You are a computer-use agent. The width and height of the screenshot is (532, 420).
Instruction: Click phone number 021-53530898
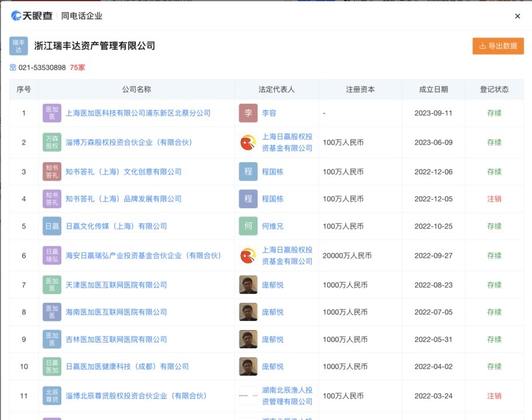click(42, 68)
